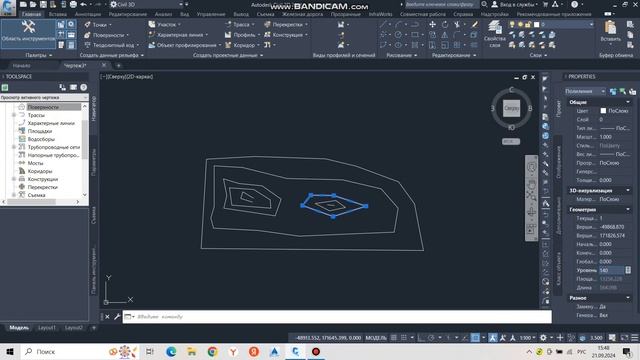Select the Rotate tool in Редактирование panel
Screen dimensions: 640x360
point(445,24)
